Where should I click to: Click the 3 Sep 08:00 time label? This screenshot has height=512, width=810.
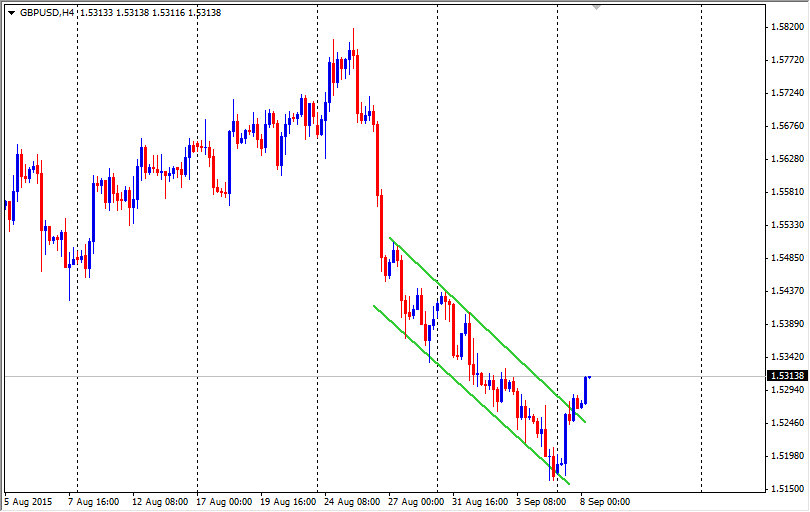pyautogui.click(x=541, y=502)
